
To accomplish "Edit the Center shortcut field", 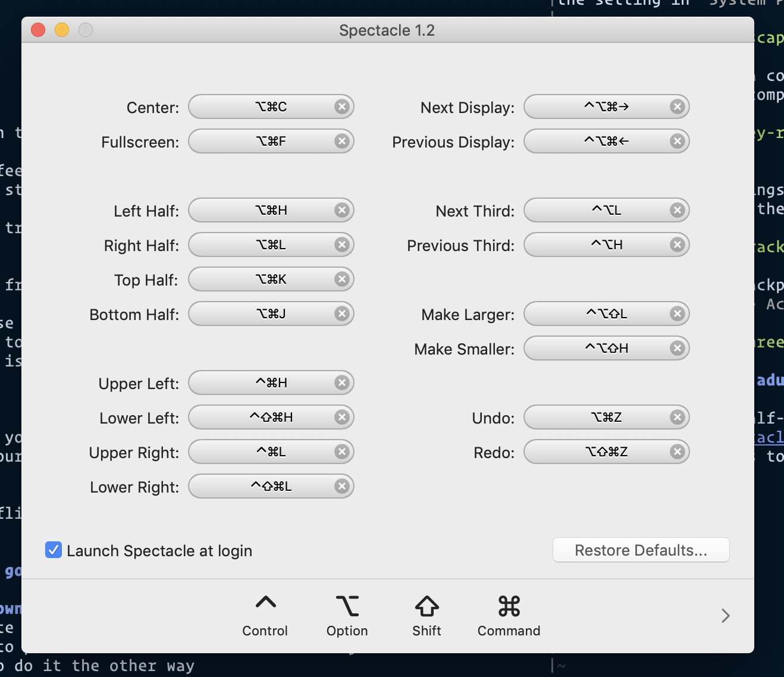I will (x=271, y=106).
